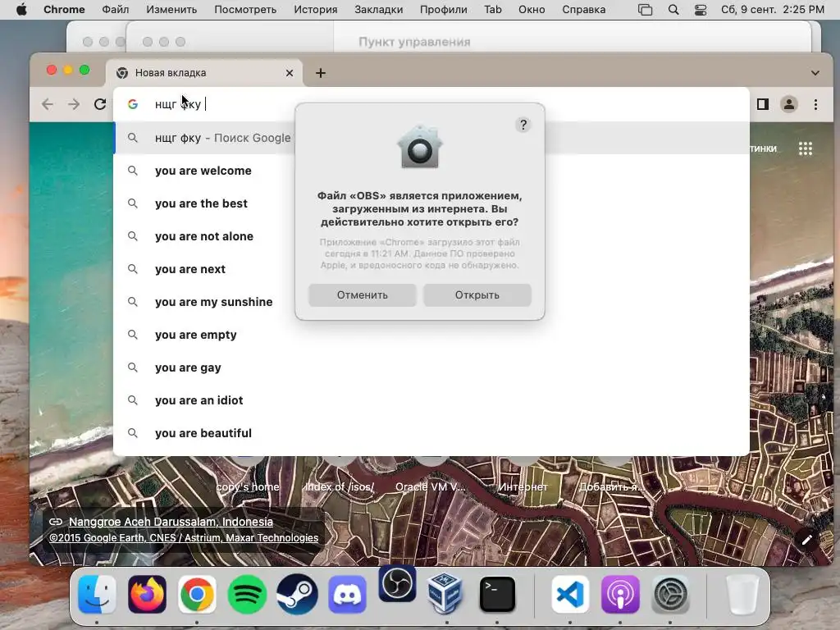The width and height of the screenshot is (840, 630).
Task: Open Chrome three-dot menu
Action: coord(815,104)
